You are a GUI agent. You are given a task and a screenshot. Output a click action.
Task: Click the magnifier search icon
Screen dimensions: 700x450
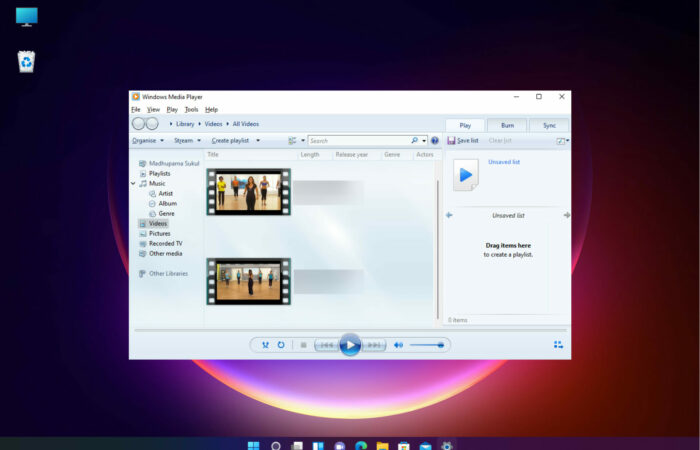point(415,141)
